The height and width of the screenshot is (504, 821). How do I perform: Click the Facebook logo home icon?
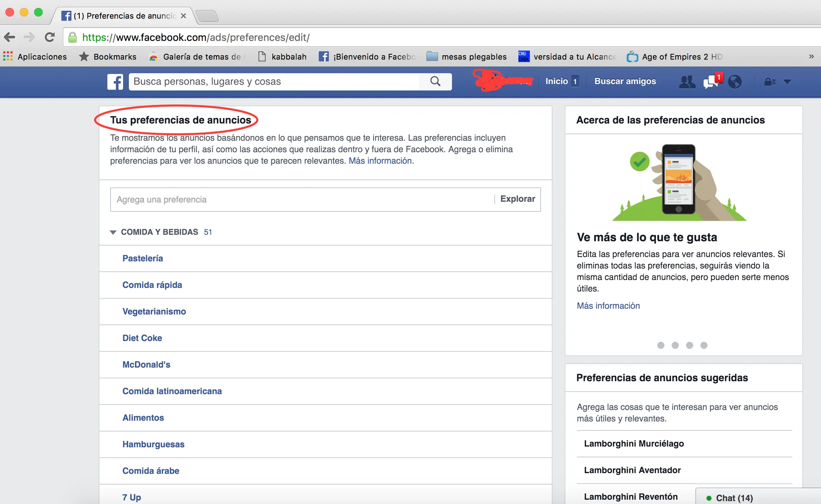pyautogui.click(x=115, y=82)
